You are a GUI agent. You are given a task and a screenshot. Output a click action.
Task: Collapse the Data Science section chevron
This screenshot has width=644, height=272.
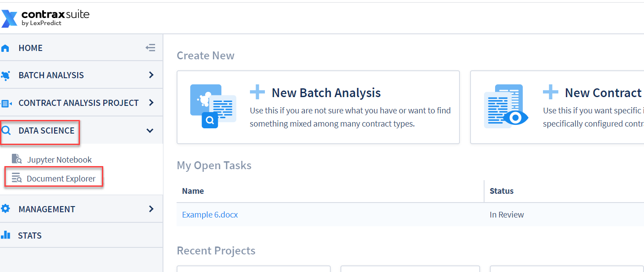coord(150,131)
